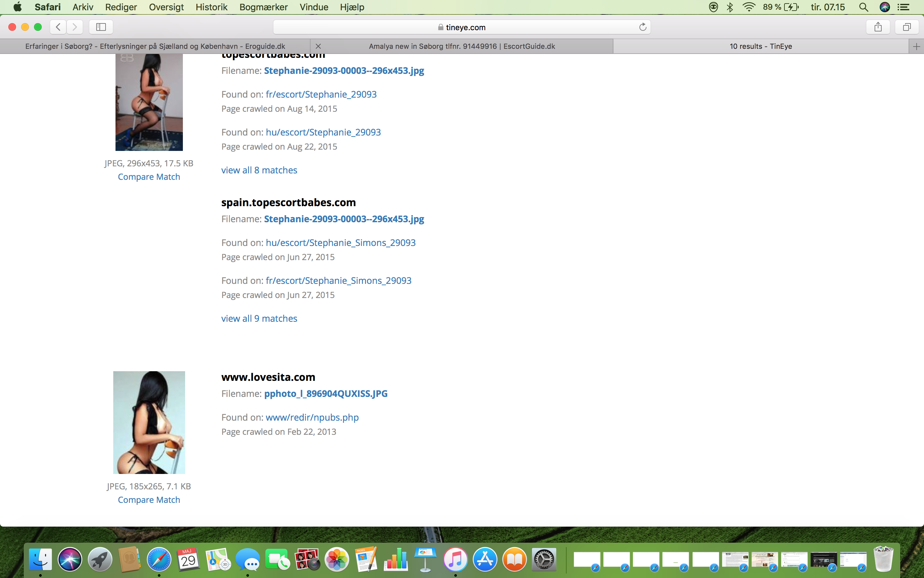Screen dimensions: 924x578
Task: Open the Hjælp menu
Action: (352, 7)
